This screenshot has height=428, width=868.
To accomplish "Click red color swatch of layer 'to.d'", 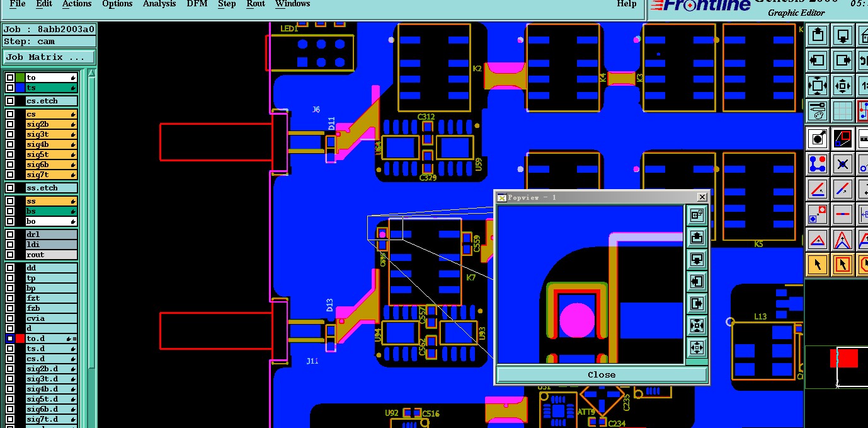I will (x=20, y=338).
